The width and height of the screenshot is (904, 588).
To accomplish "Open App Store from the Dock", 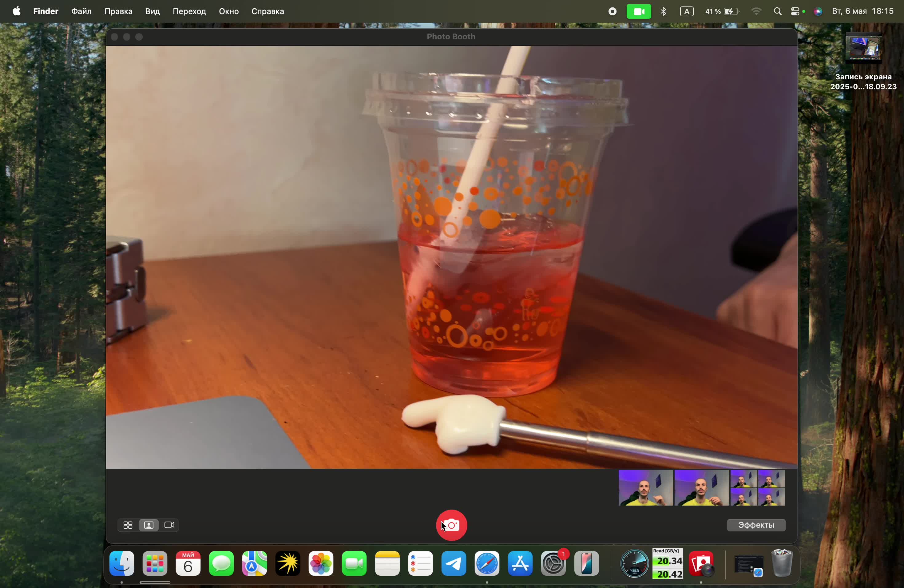I will pos(520,564).
